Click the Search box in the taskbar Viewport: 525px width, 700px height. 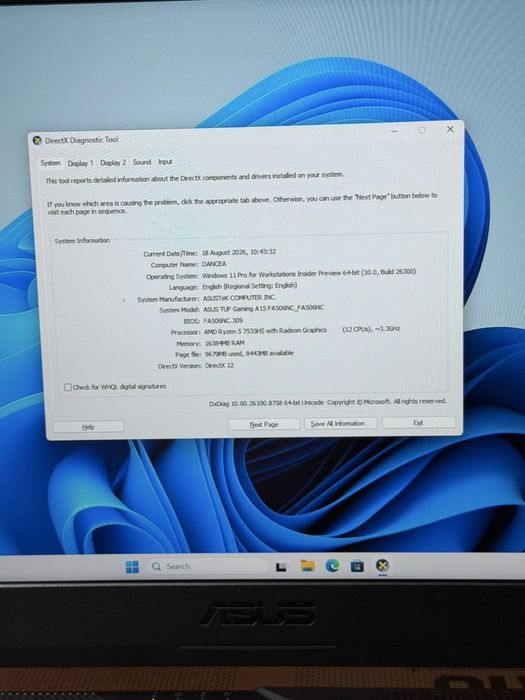pos(207,566)
